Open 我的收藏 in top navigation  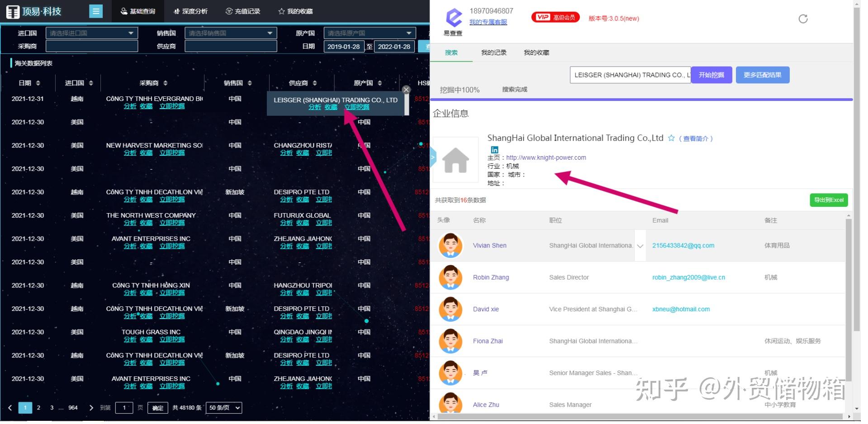(295, 11)
